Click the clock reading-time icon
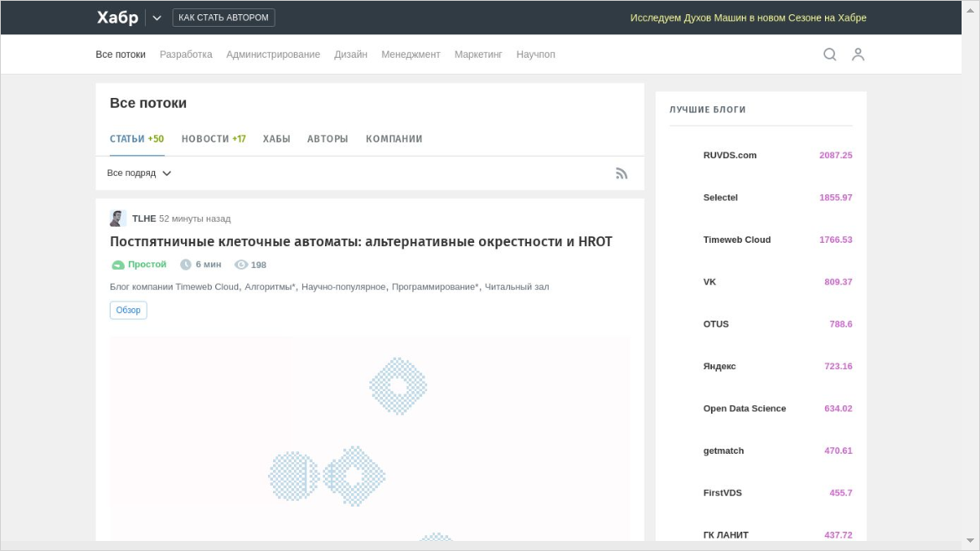 pos(186,265)
